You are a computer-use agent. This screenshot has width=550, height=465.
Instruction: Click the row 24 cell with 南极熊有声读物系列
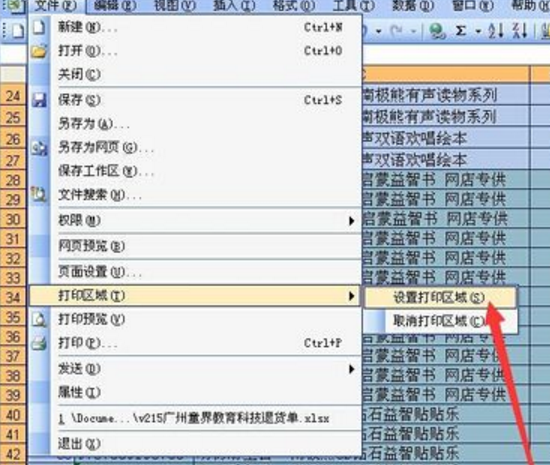pos(445,95)
